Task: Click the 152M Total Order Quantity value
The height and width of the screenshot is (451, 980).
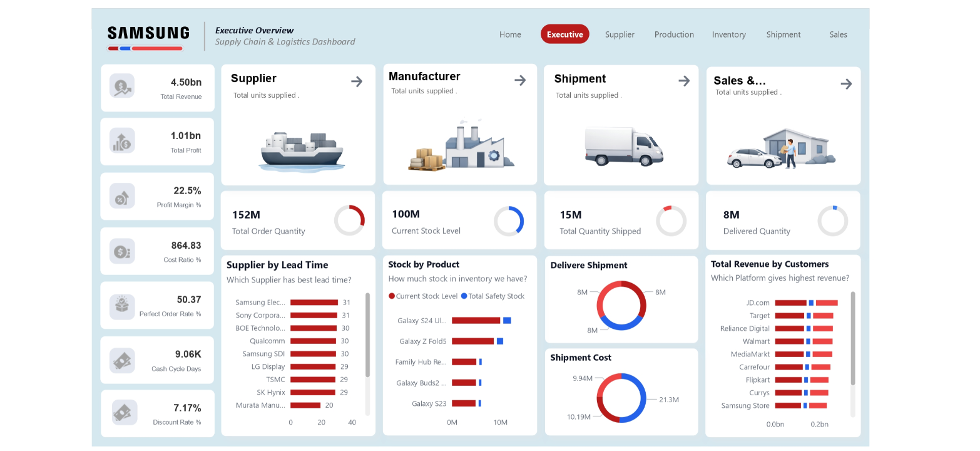Action: [x=246, y=215]
